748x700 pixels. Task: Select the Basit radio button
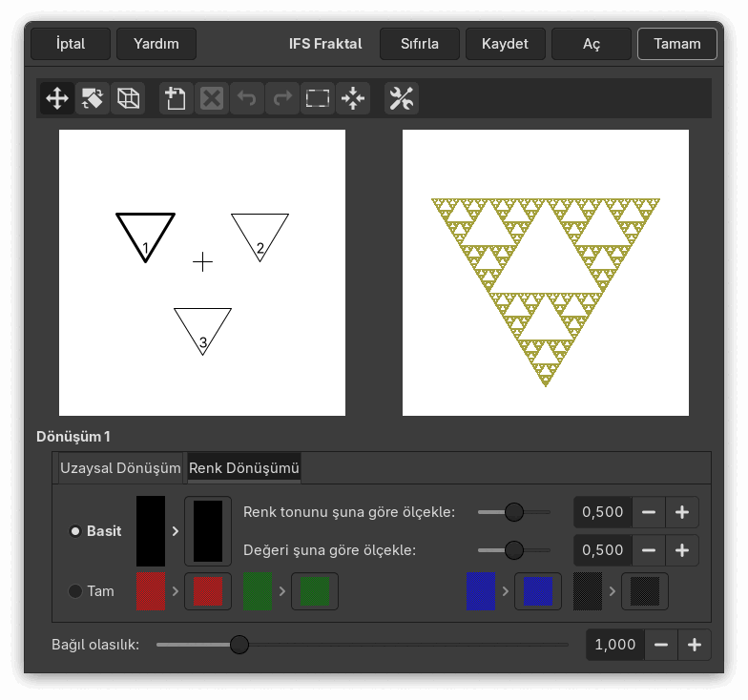click(x=75, y=531)
